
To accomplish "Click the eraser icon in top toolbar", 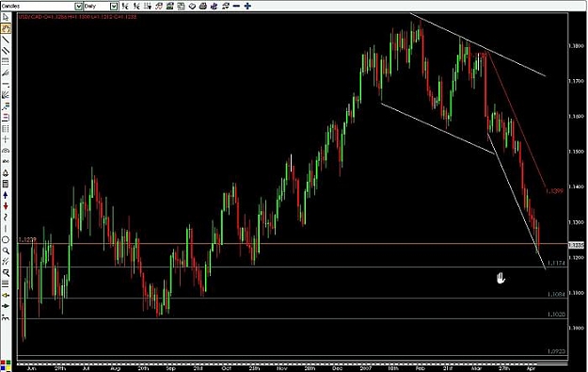I will click(192, 6).
